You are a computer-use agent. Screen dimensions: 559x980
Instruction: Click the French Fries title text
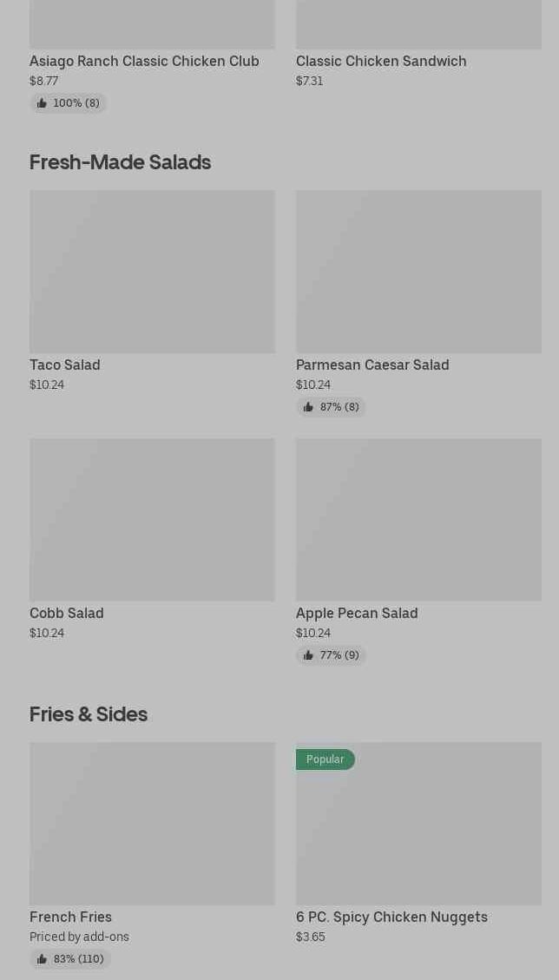(x=71, y=917)
